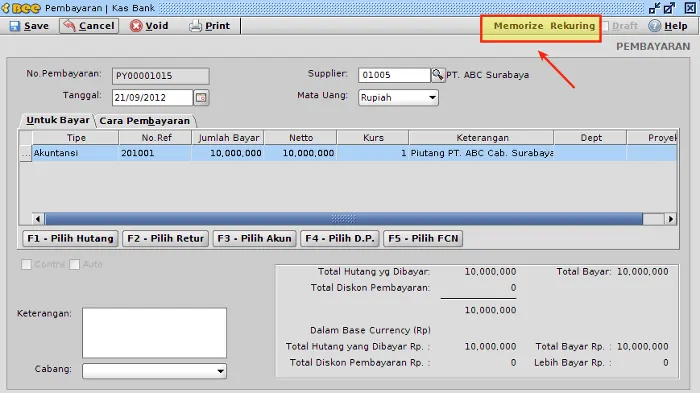Switch to Cara Pembayaran tab

[x=145, y=121]
